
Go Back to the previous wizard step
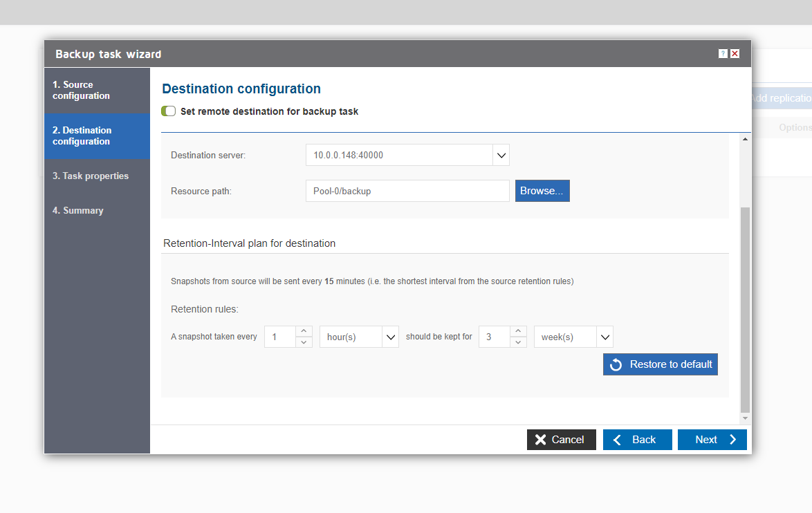pos(638,440)
